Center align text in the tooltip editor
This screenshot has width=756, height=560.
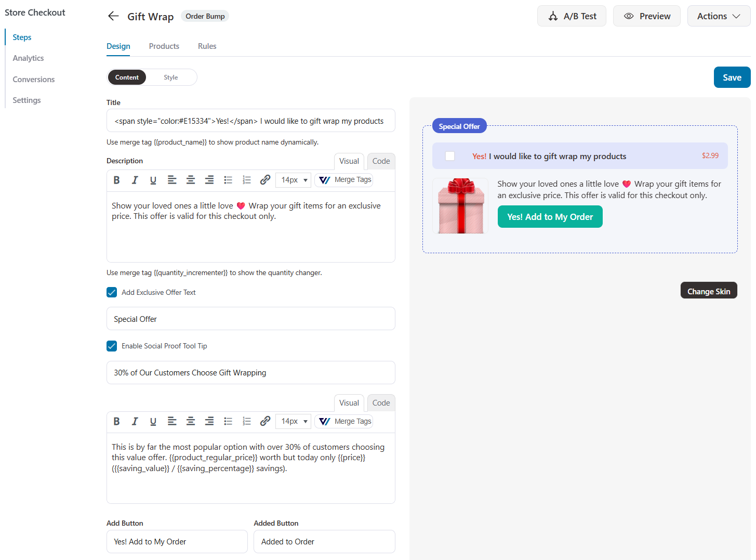(191, 422)
